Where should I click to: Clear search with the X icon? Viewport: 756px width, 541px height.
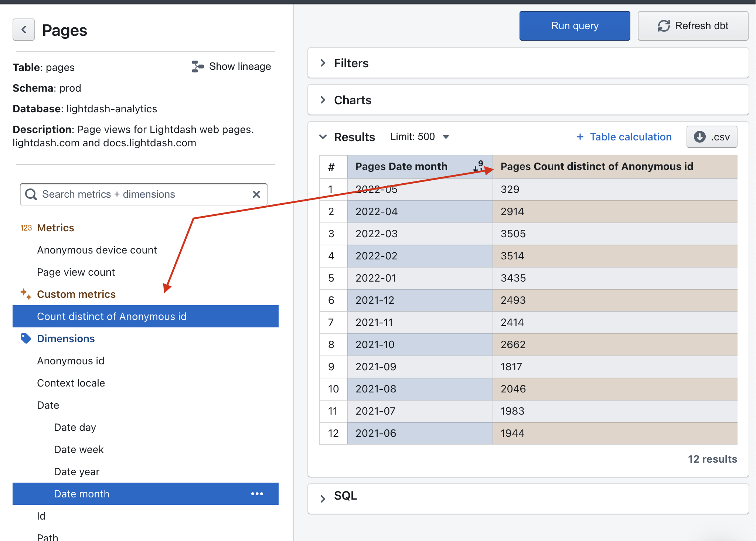[x=256, y=194]
